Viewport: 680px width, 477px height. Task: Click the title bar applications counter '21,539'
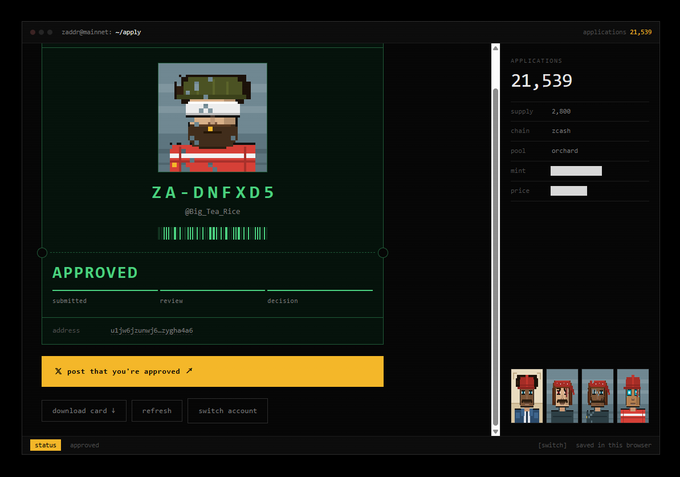(641, 32)
